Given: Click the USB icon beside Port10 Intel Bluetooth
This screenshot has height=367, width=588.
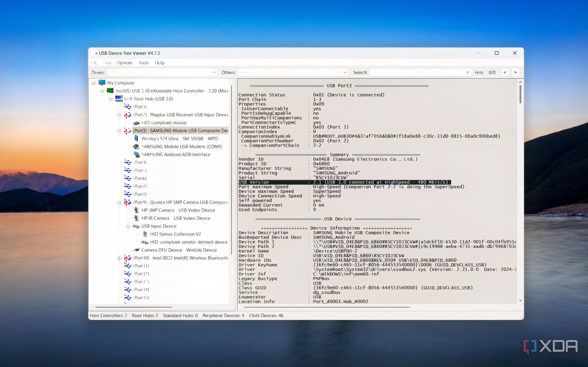Looking at the screenshot, I should click(128, 258).
